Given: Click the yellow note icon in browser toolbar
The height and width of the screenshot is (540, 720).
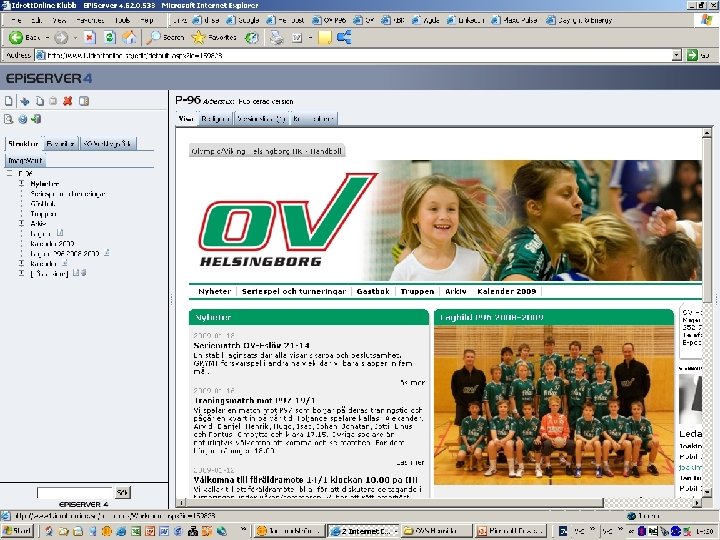Looking at the screenshot, I should (x=325, y=37).
